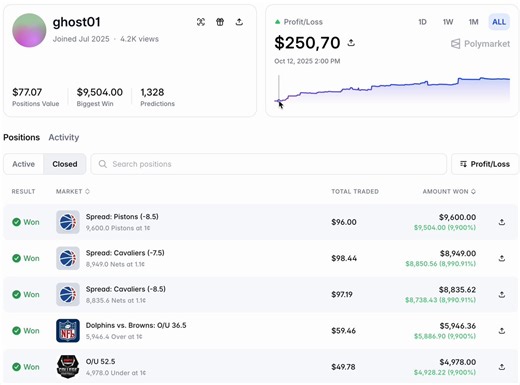Click the Polymarket logo label

tap(480, 44)
